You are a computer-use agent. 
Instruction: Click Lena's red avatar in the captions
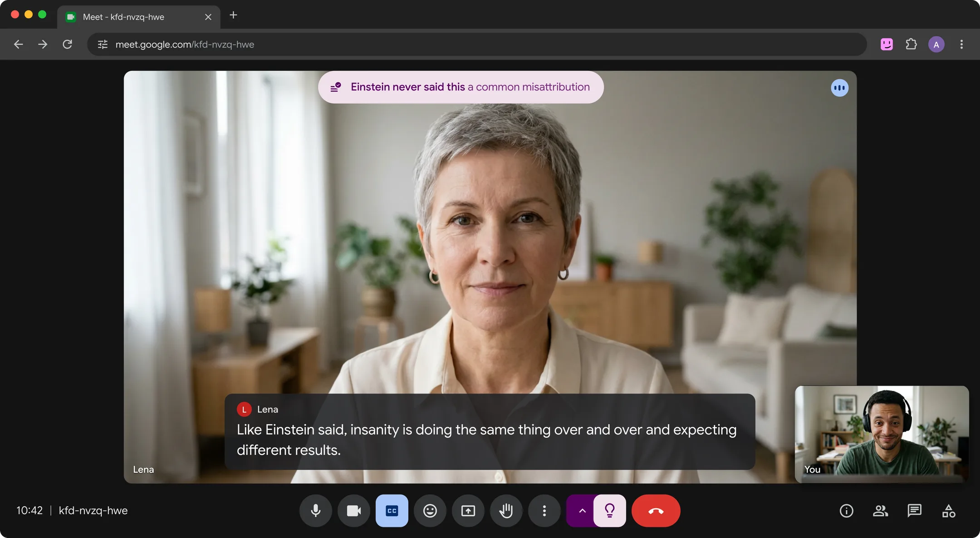[244, 410]
